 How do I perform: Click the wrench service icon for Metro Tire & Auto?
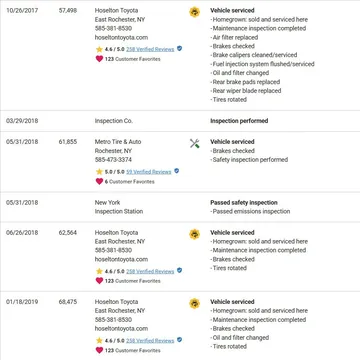click(195, 144)
